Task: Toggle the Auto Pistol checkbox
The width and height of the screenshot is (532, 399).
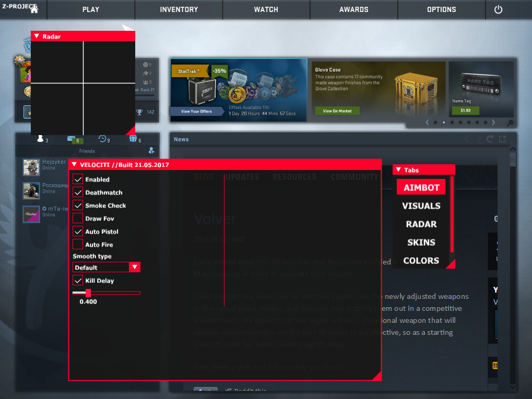Action: 78,231
